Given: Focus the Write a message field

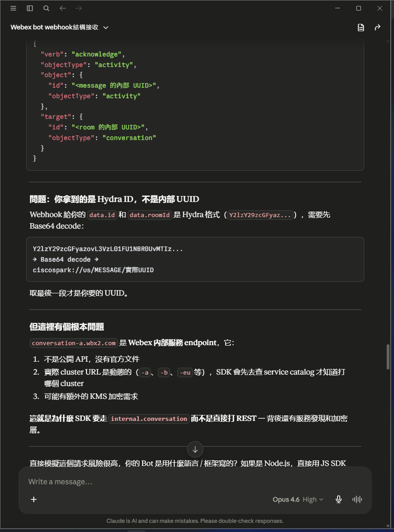Looking at the screenshot, I should point(195,482).
